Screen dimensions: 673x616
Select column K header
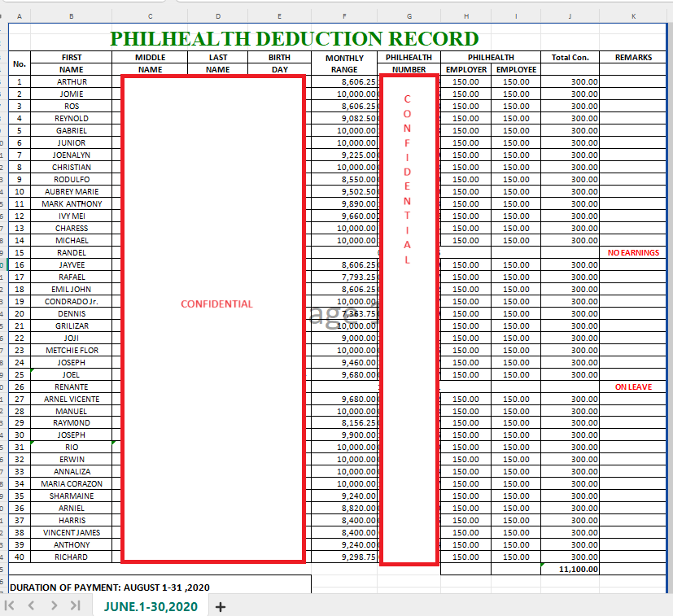[633, 16]
